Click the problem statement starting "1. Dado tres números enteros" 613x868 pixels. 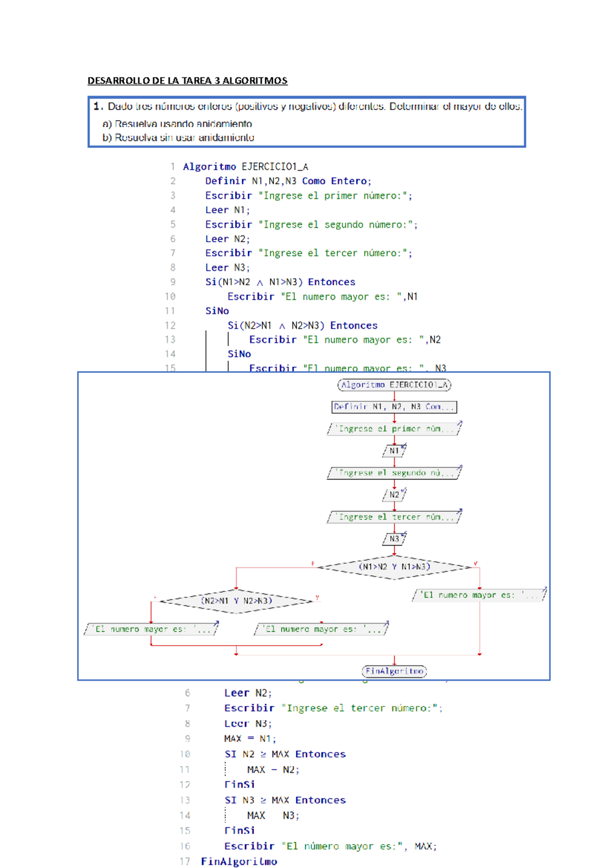(x=308, y=106)
